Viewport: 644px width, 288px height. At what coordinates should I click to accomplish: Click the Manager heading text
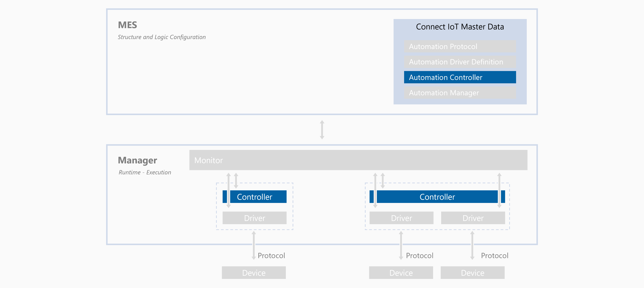click(x=137, y=160)
